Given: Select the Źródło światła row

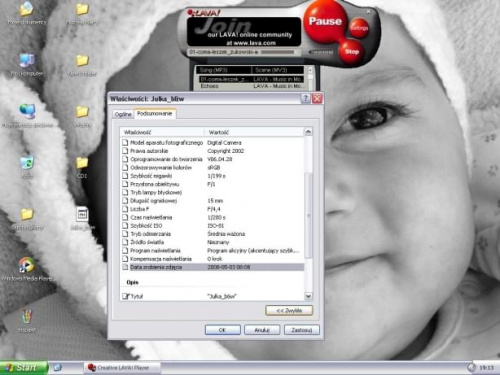Looking at the screenshot, I should 212,242.
